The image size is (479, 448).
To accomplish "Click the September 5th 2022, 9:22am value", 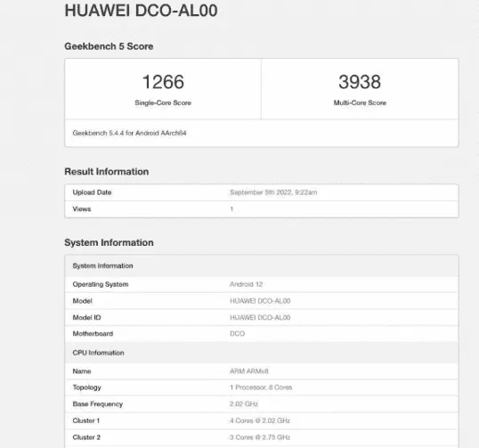I will tap(273, 192).
